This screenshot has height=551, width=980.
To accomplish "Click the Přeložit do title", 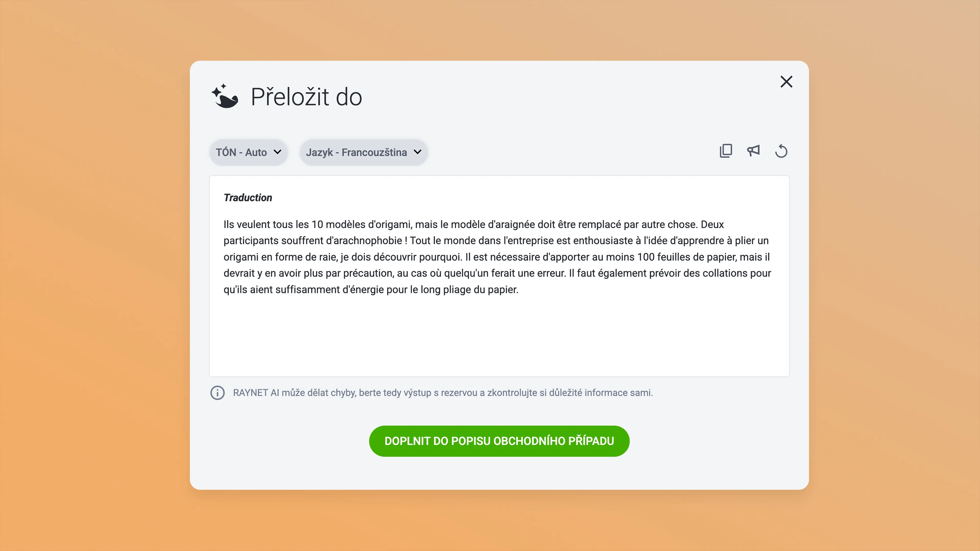I will [x=306, y=96].
